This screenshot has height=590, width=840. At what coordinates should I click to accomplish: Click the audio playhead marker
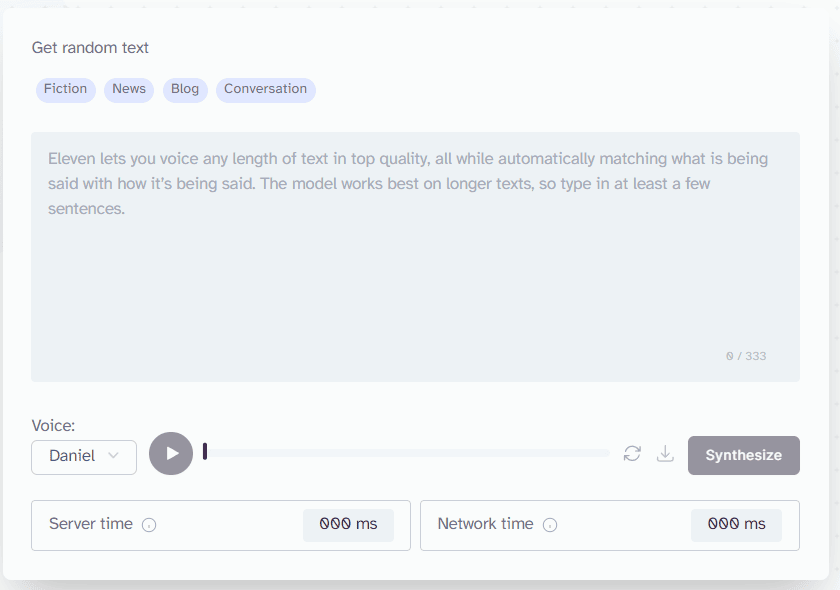point(205,451)
